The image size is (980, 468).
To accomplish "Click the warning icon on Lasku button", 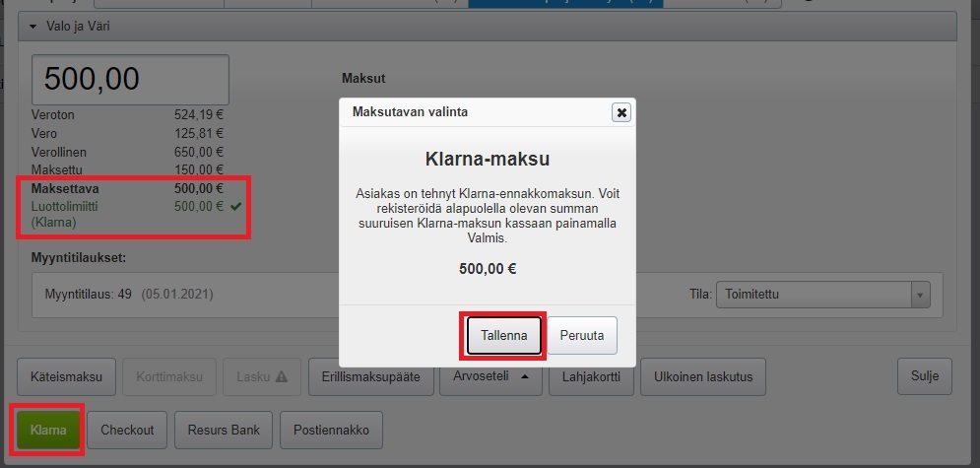I will tap(281, 375).
